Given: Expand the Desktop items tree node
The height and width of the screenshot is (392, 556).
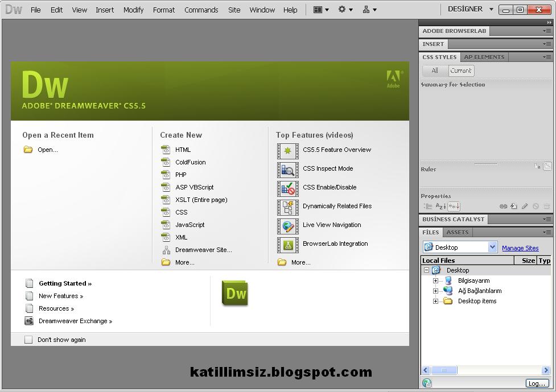Looking at the screenshot, I should [x=435, y=301].
